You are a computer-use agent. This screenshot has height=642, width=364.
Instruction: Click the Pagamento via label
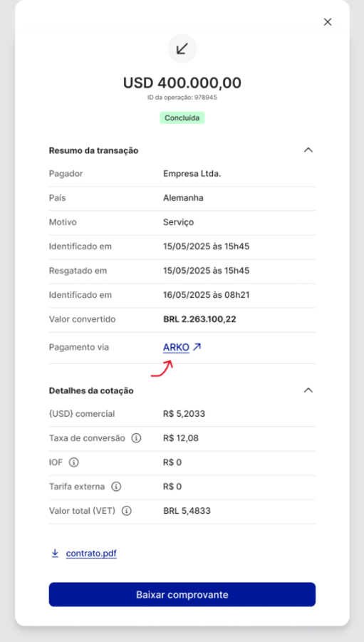point(79,347)
